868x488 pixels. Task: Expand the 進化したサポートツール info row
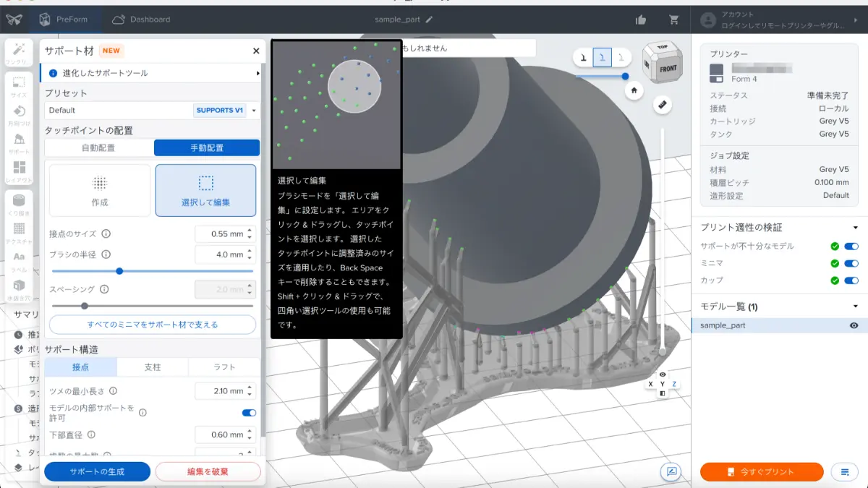152,73
